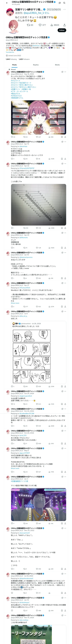Share the pinned hololive self-intro card post
The height and width of the screenshot is (644, 72).
pos(65,137)
